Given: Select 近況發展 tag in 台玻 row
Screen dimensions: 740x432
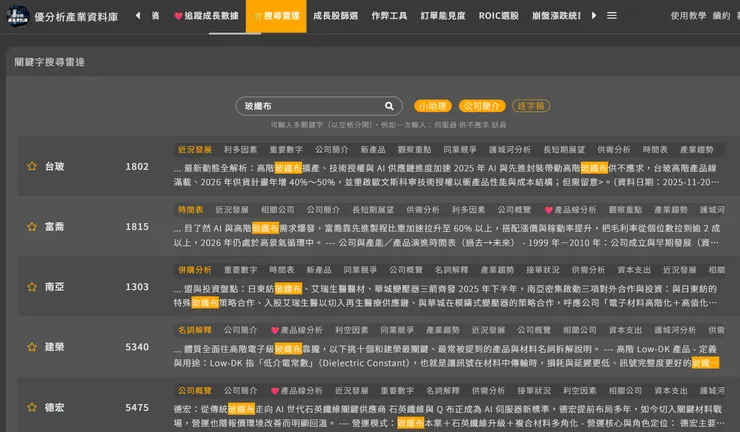Looking at the screenshot, I should coord(194,150).
